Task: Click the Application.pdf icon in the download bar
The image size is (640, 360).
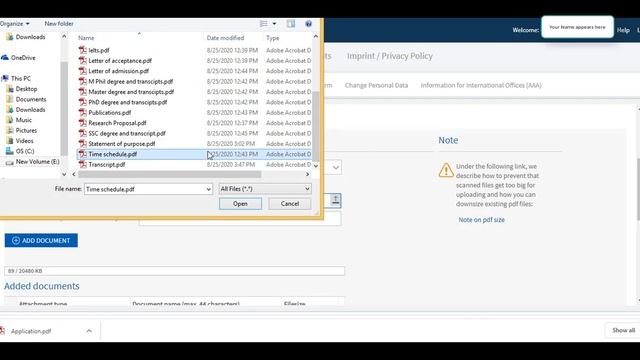Action: click(x=2, y=331)
